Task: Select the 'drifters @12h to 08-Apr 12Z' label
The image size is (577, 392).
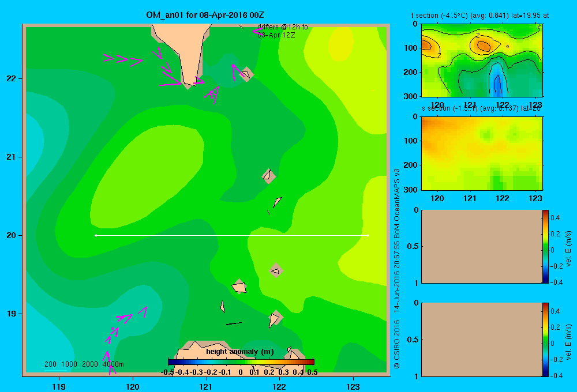Action: click(282, 31)
